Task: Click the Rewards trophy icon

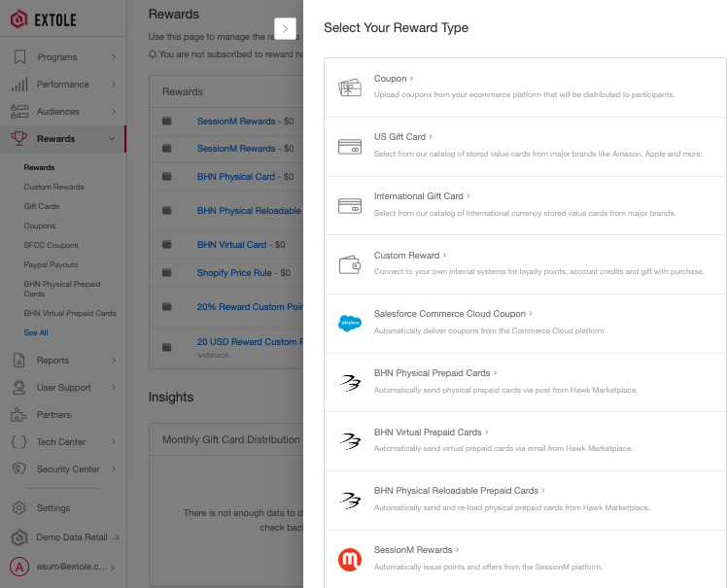Action: click(19, 138)
